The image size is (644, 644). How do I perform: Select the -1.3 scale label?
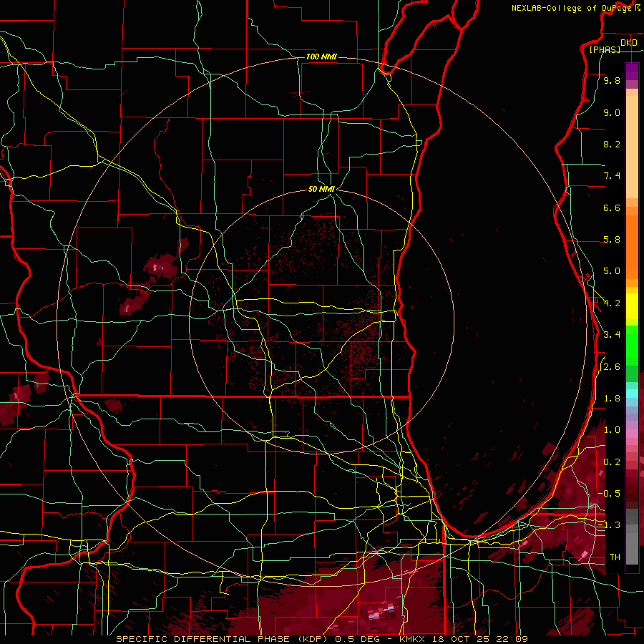click(x=610, y=525)
